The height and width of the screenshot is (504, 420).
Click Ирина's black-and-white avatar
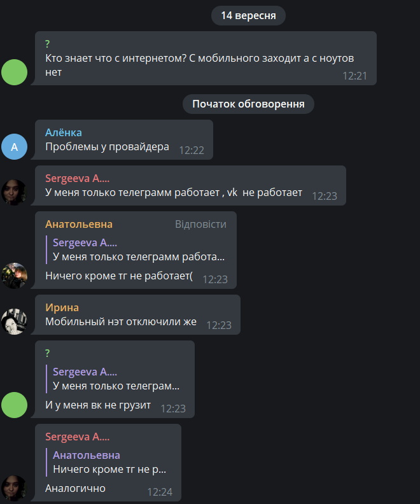pyautogui.click(x=14, y=321)
